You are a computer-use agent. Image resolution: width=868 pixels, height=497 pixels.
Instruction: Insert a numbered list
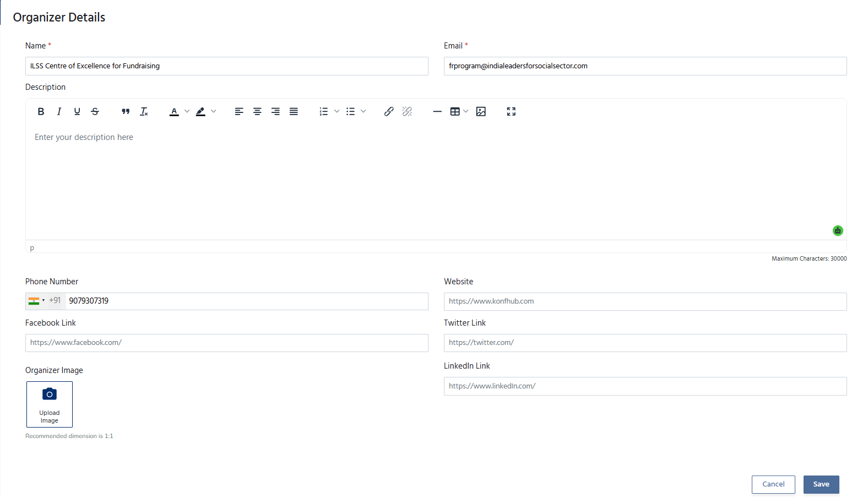324,111
